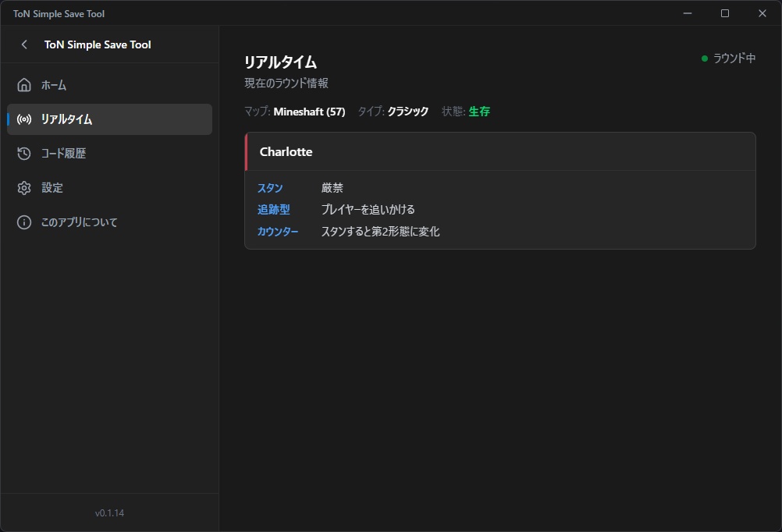This screenshot has height=532, width=782.
Task: Click the history clock icon beside コード履歴
Action: 24,154
